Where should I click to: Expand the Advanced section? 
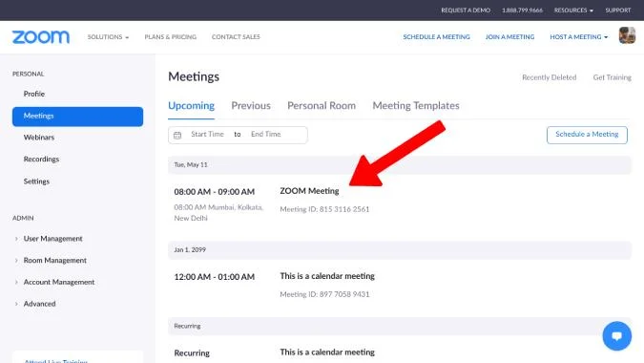pos(39,304)
